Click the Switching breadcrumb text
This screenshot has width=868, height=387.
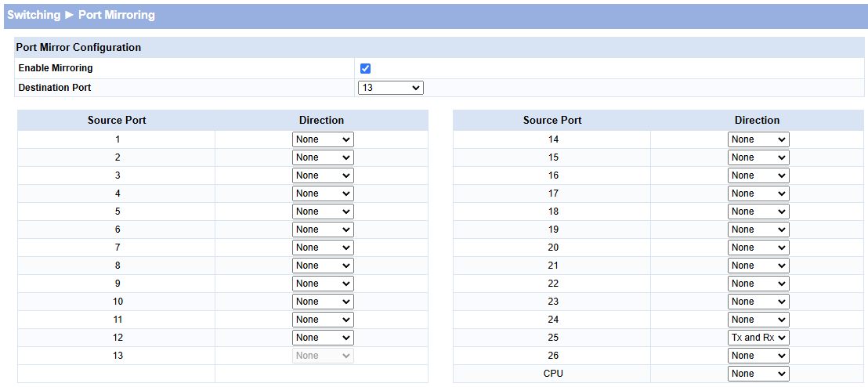tap(34, 15)
